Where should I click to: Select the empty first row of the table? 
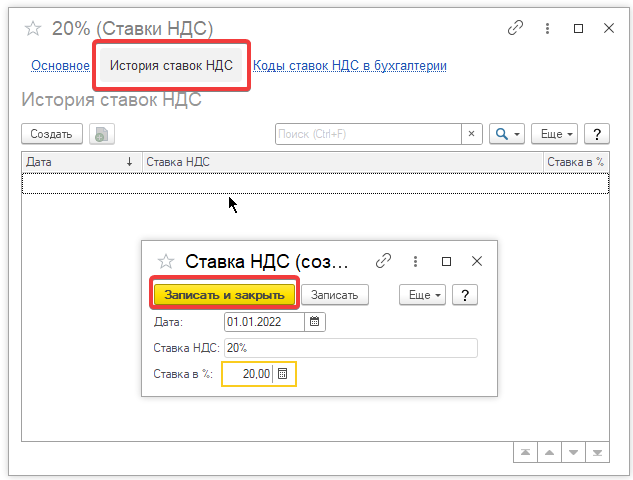click(x=315, y=184)
